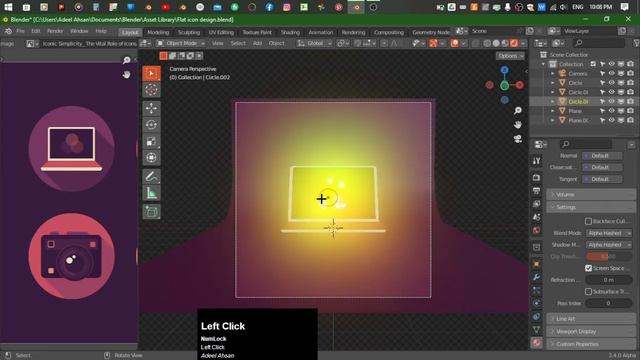The height and width of the screenshot is (360, 640).
Task: Open the World properties tab
Action: tap(536, 230)
